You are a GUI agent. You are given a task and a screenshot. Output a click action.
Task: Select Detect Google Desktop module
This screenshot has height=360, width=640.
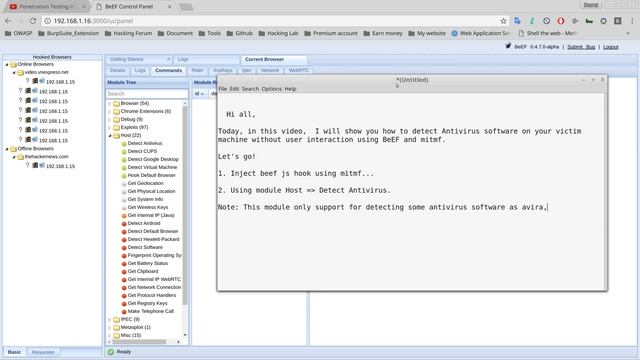[153, 159]
